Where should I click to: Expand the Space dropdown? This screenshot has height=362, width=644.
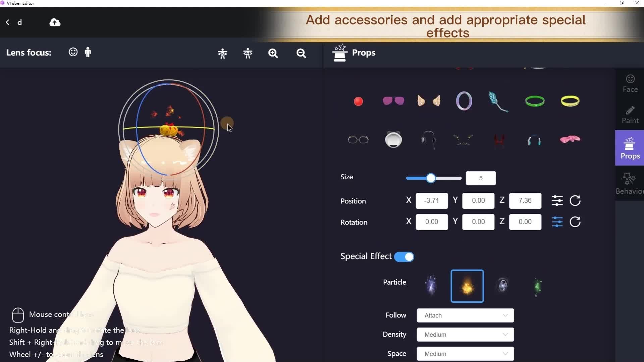(465, 354)
